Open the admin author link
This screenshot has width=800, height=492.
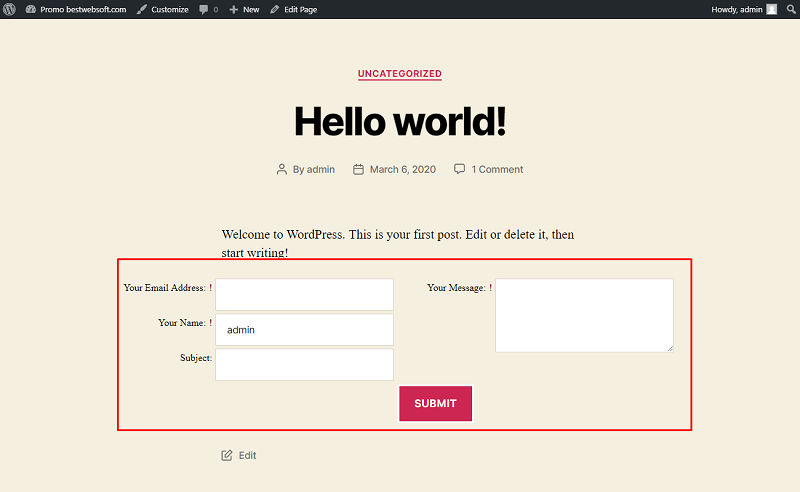click(x=321, y=169)
